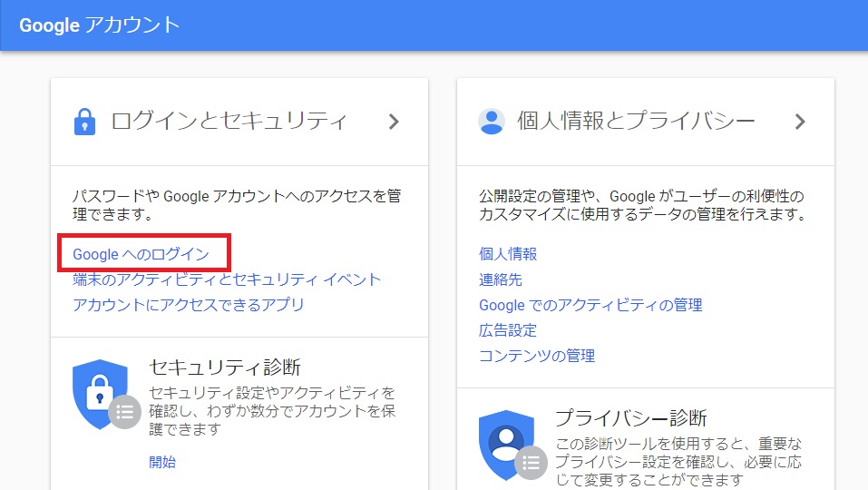Click the プライバシー診断 heading

click(x=630, y=418)
